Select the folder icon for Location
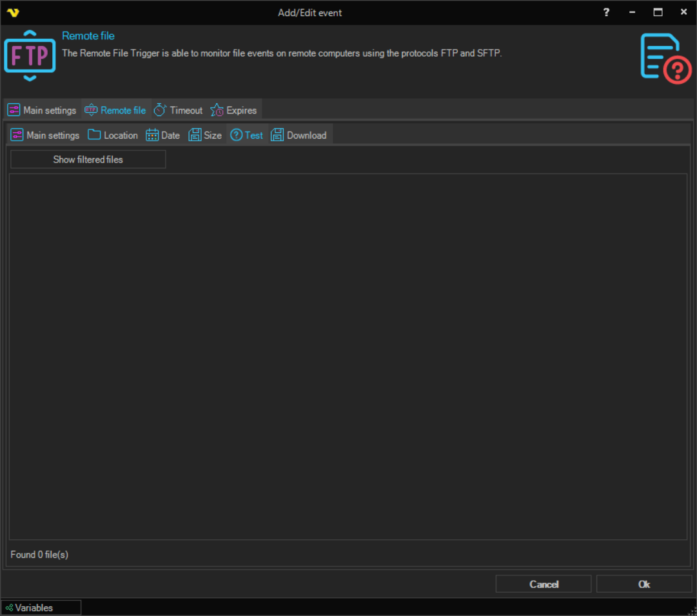Image resolution: width=697 pixels, height=616 pixels. click(95, 135)
